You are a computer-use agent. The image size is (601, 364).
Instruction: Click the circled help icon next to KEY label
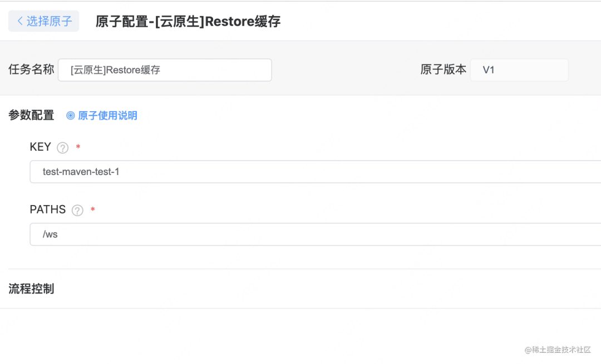(x=62, y=147)
